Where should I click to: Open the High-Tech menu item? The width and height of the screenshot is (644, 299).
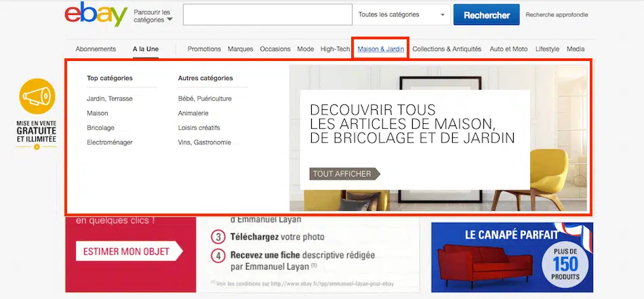pos(335,49)
